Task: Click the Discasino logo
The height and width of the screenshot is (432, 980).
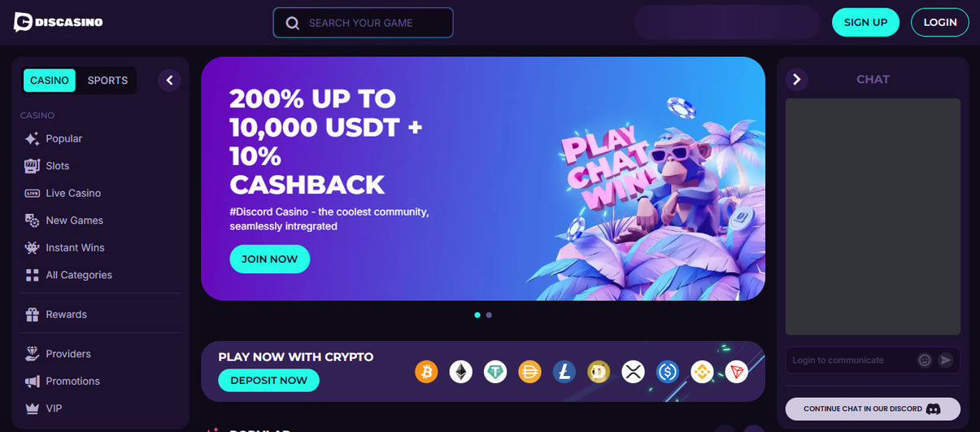Action: [x=58, y=22]
